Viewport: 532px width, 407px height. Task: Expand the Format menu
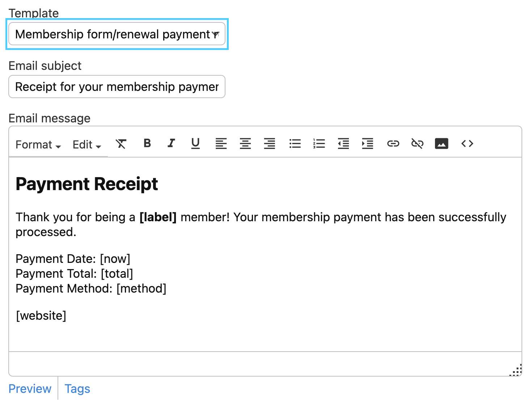point(38,145)
